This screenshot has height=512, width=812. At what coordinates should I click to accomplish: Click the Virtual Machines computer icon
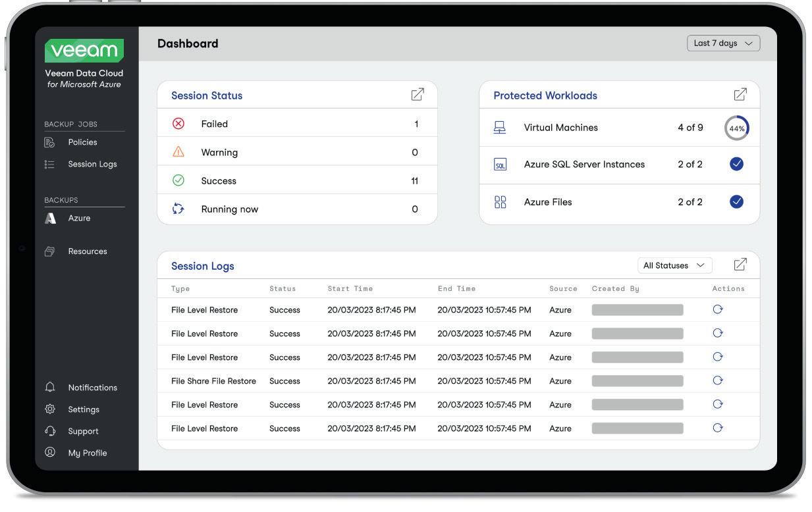[500, 128]
